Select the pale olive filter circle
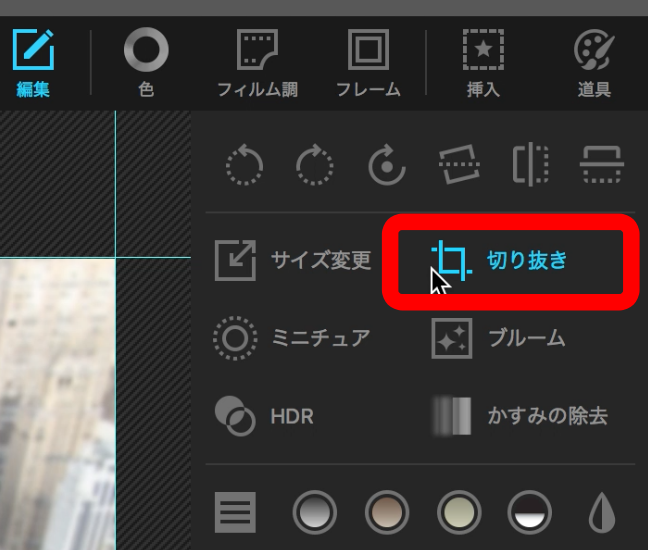 pyautogui.click(x=459, y=512)
